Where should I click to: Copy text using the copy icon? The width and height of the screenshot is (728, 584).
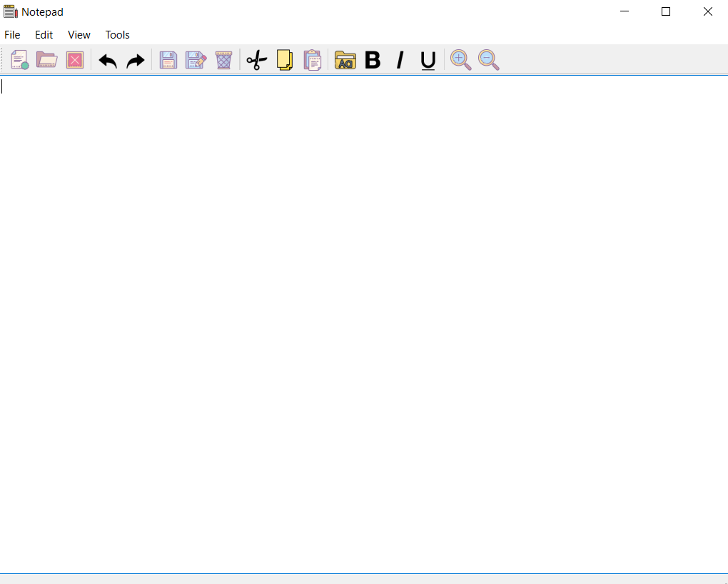click(x=284, y=60)
